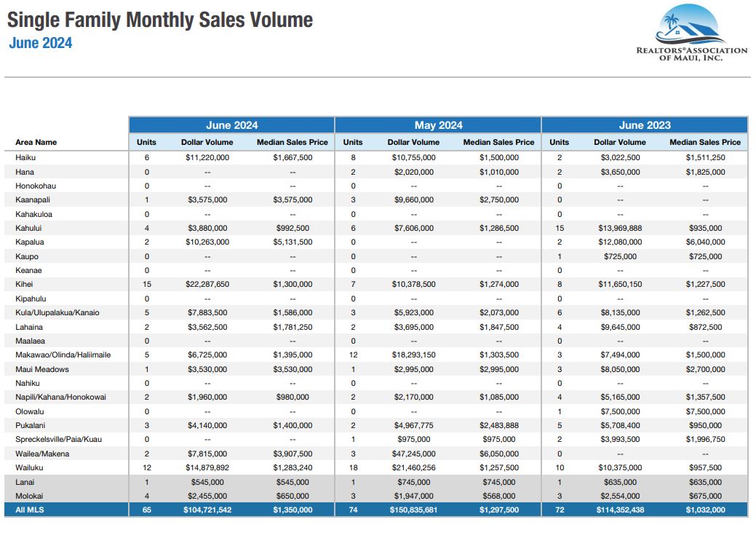Viewport: 756px width, 546px height.
Task: Click the blue June 2024 subtitle under the title
Action: tap(41, 43)
